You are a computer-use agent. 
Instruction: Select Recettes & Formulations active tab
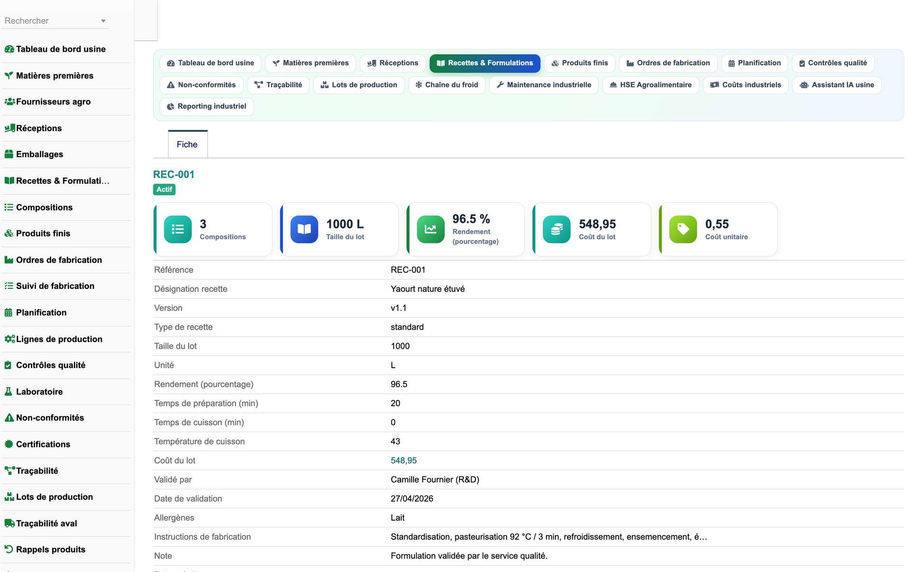[485, 63]
